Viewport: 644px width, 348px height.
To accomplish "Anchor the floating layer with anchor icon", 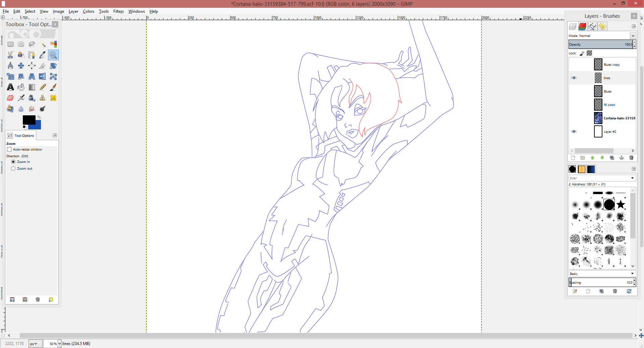I will [x=622, y=158].
